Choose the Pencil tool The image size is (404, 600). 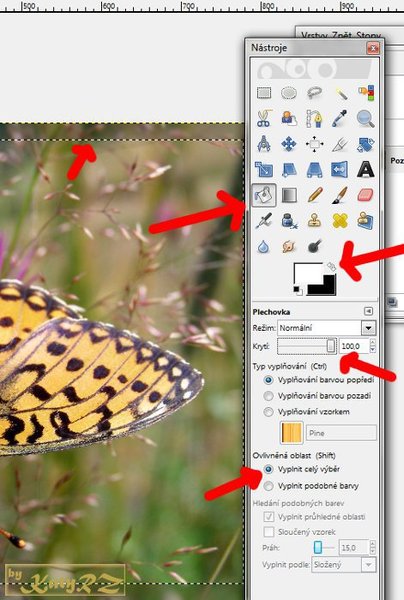click(314, 196)
